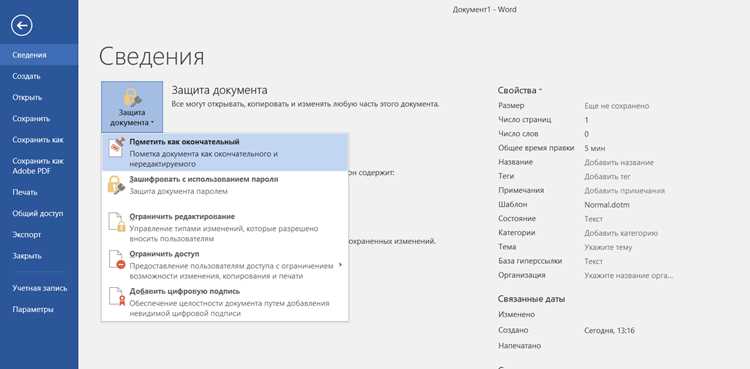Click the padlock-and-key encrypt icon
This screenshot has height=369, width=750.
tap(116, 185)
